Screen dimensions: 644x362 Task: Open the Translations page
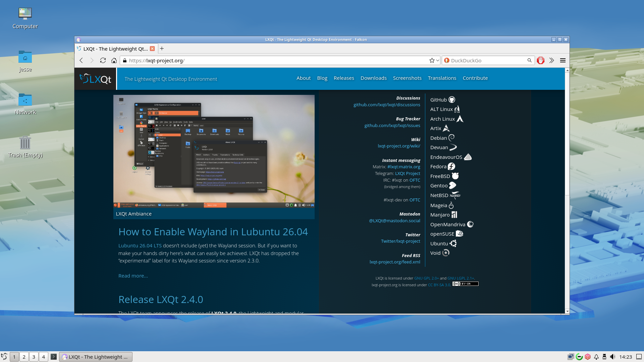pos(442,78)
